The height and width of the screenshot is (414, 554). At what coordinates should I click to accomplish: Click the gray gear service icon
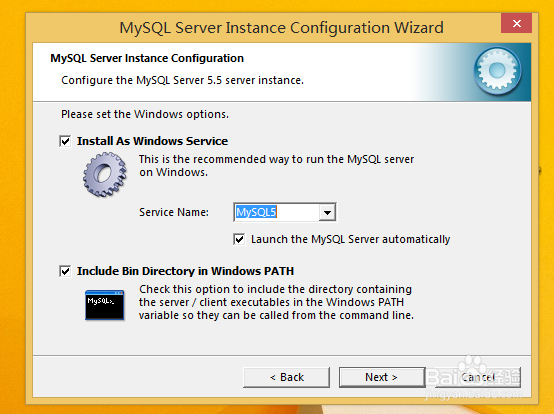point(105,174)
